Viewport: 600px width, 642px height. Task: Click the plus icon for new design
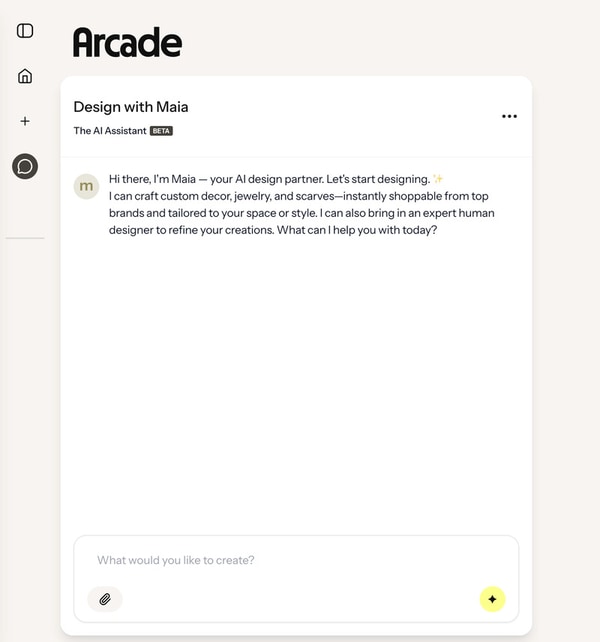(x=25, y=121)
